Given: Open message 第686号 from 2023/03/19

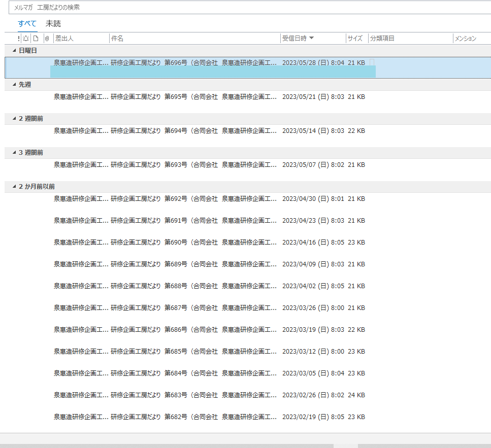Looking at the screenshot, I should tap(248, 335).
